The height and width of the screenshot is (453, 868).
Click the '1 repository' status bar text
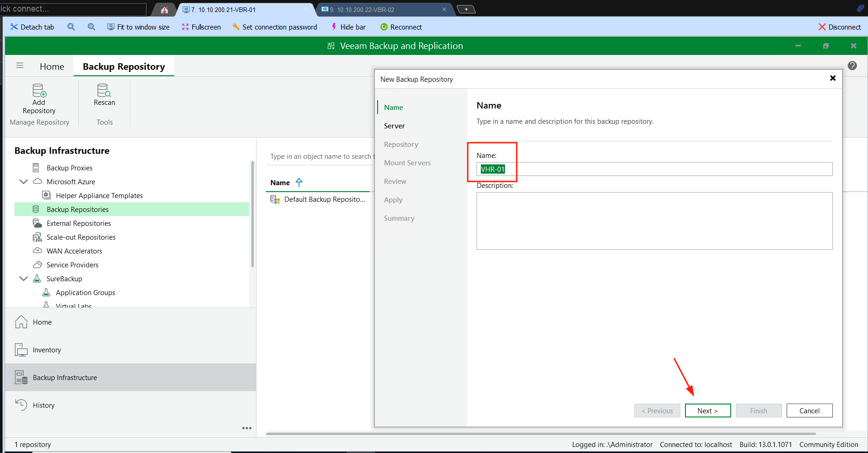pyautogui.click(x=32, y=444)
